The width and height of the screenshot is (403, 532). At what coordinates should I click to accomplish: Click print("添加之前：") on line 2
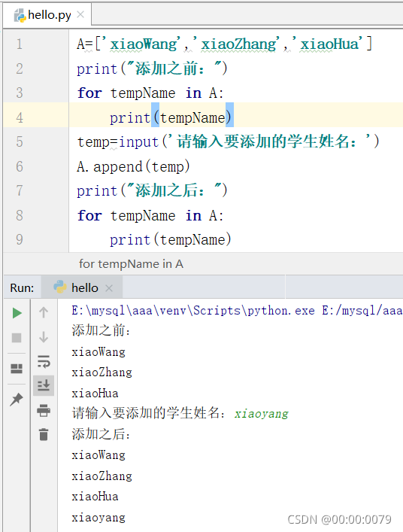(152, 68)
